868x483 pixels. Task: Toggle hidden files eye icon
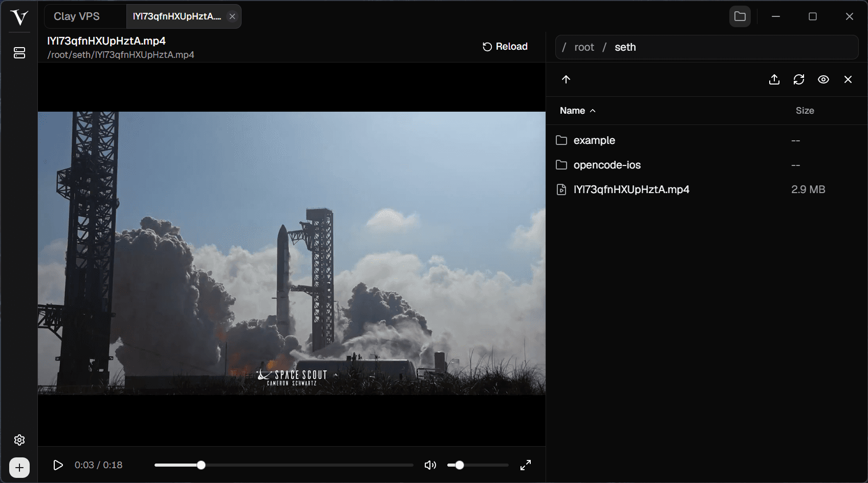coord(823,79)
